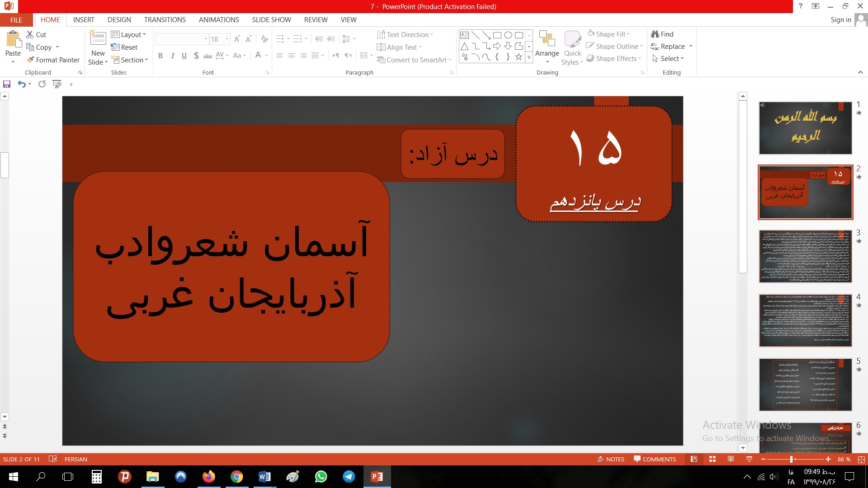The width and height of the screenshot is (868, 488).
Task: Select the straight line shape in the gallery
Action: [x=475, y=35]
